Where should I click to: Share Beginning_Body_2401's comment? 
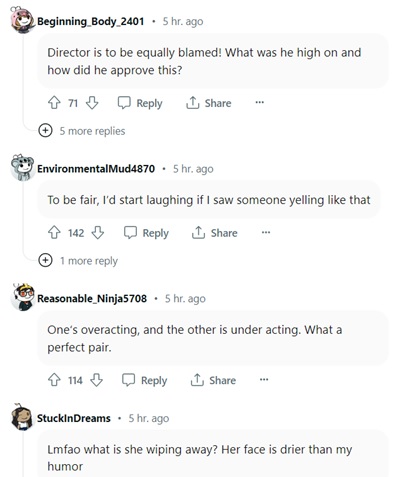pos(208,103)
